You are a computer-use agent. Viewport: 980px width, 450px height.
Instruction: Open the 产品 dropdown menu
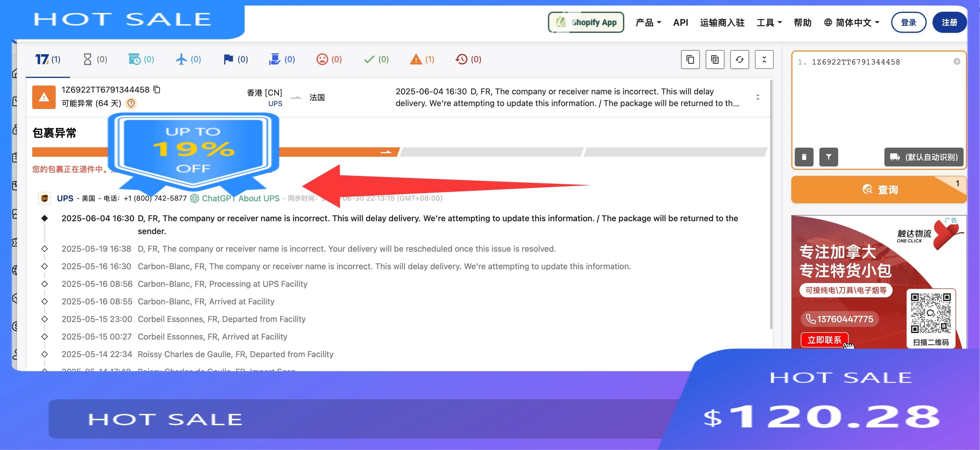click(x=648, y=23)
